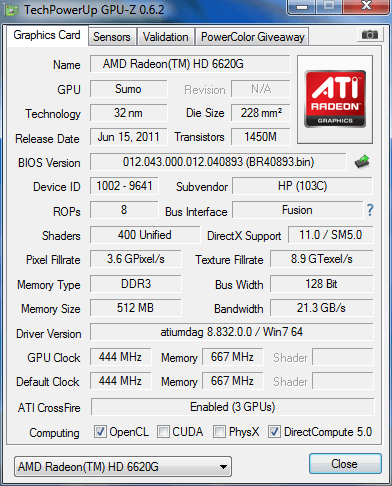Click the BIOS Version text field
Screen dimensions: 392x486
218,162
